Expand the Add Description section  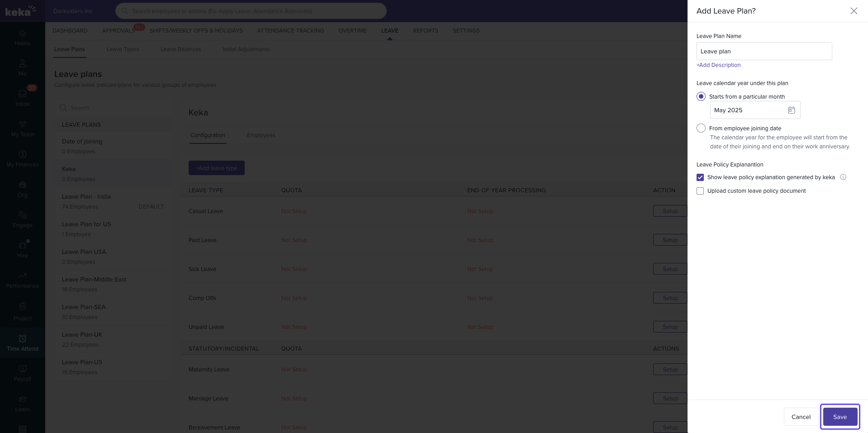point(718,65)
